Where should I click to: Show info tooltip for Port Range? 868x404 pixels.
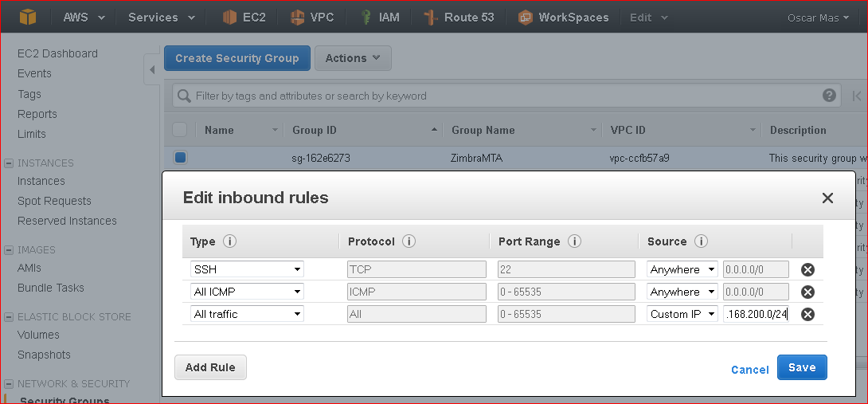coord(574,241)
